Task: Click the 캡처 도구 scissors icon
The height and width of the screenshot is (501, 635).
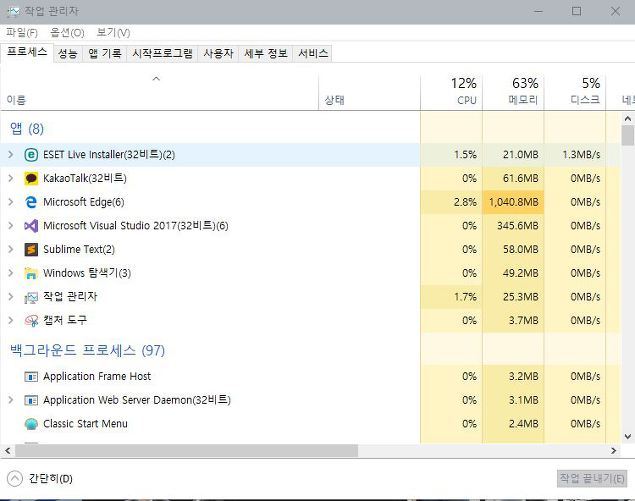Action: 31,321
